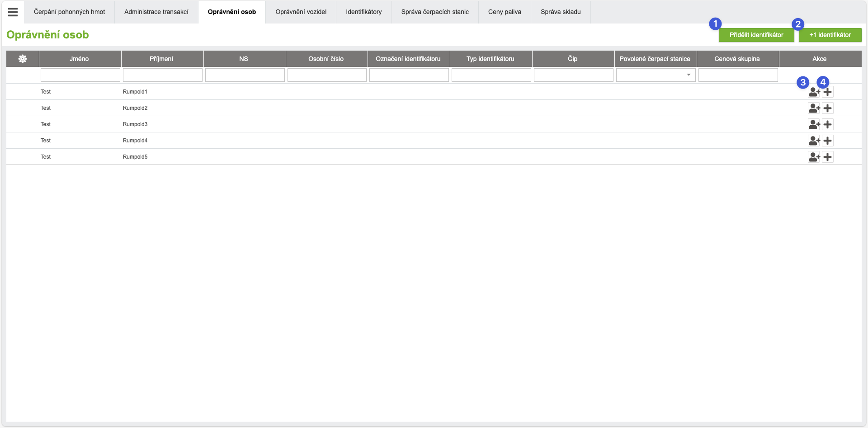The image size is (868, 428).
Task: Sort by Příjmení column header
Action: [162, 59]
